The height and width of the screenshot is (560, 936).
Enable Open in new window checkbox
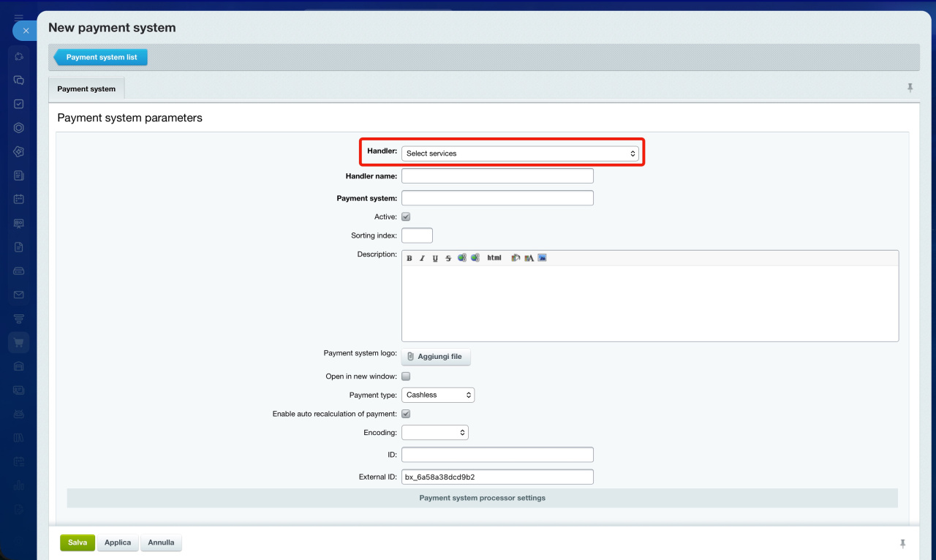pyautogui.click(x=406, y=377)
